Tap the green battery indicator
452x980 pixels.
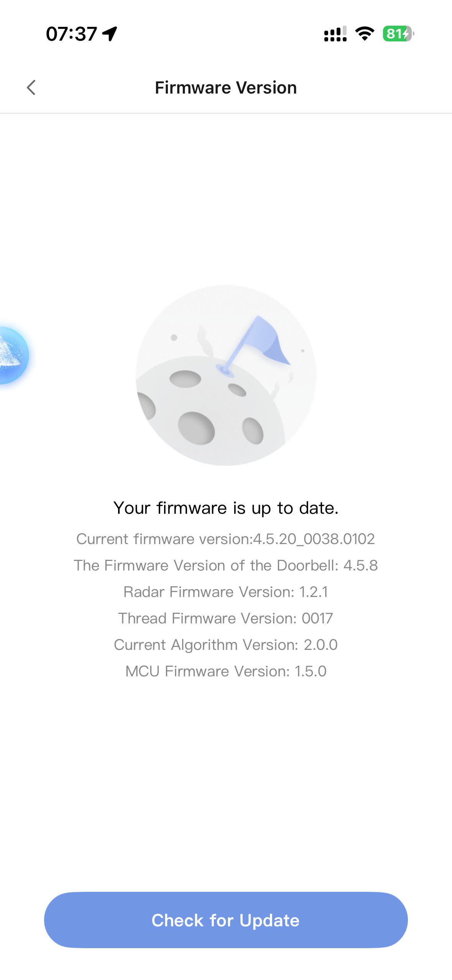click(x=398, y=34)
